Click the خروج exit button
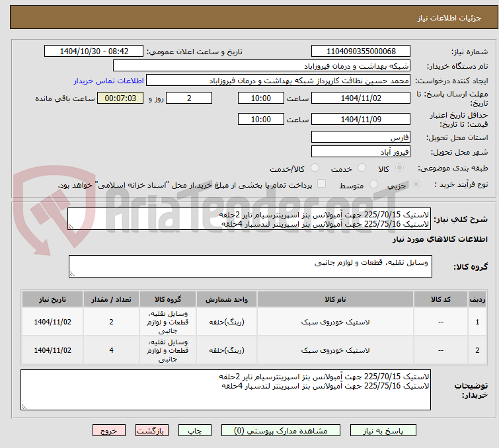The width and height of the screenshot is (499, 448). click(x=109, y=431)
